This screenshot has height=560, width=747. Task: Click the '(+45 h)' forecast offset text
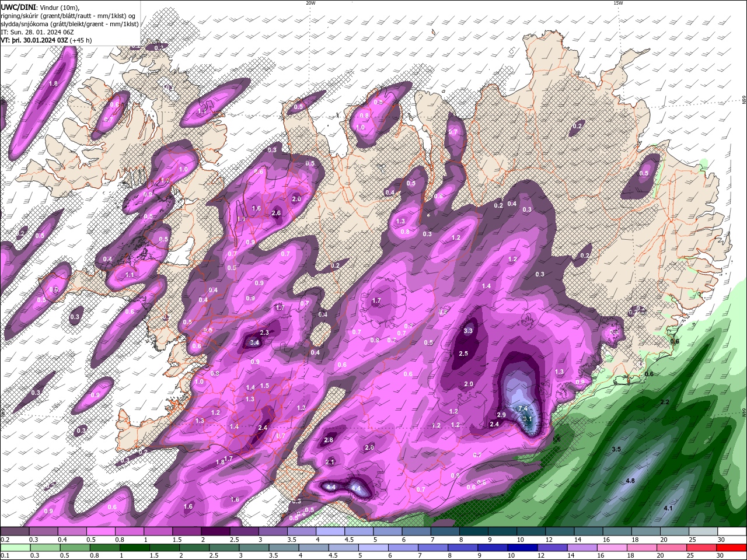tap(81, 40)
